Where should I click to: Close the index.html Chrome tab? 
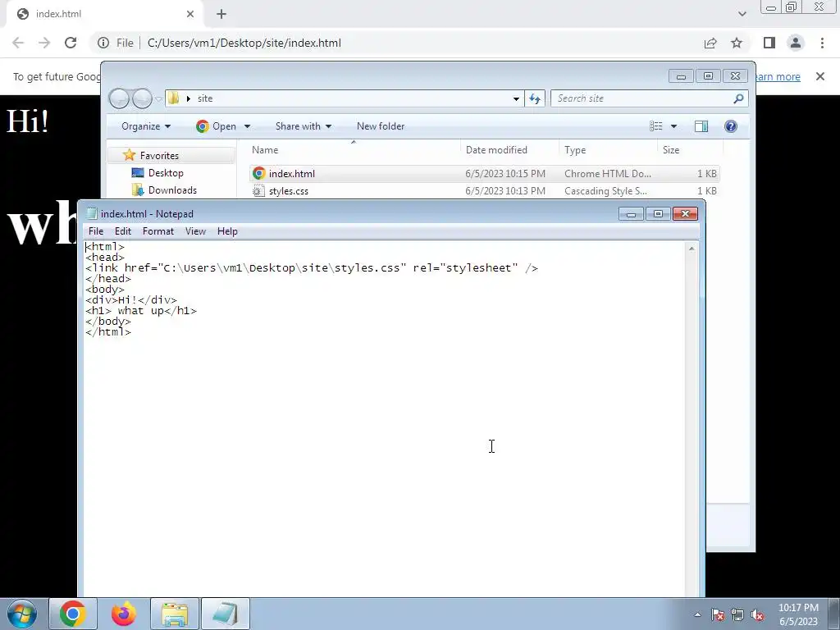click(x=190, y=14)
